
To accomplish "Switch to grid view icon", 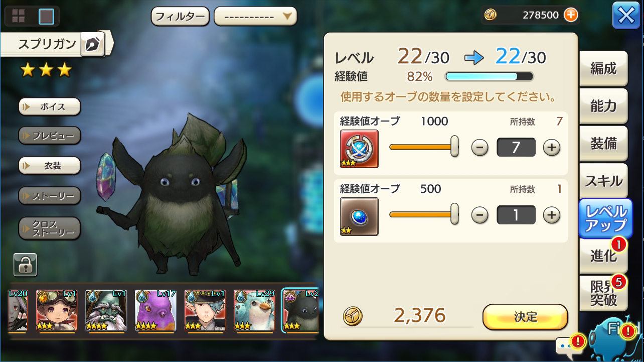I will tap(19, 16).
